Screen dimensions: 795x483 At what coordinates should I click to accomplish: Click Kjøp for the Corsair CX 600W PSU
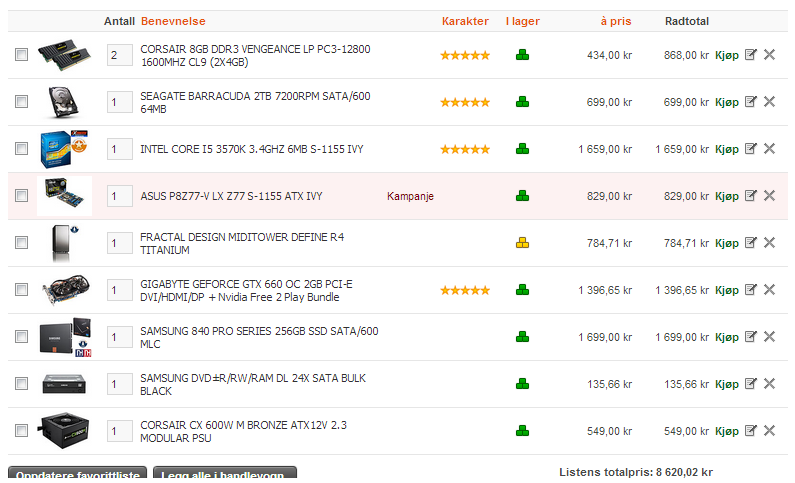tap(727, 431)
